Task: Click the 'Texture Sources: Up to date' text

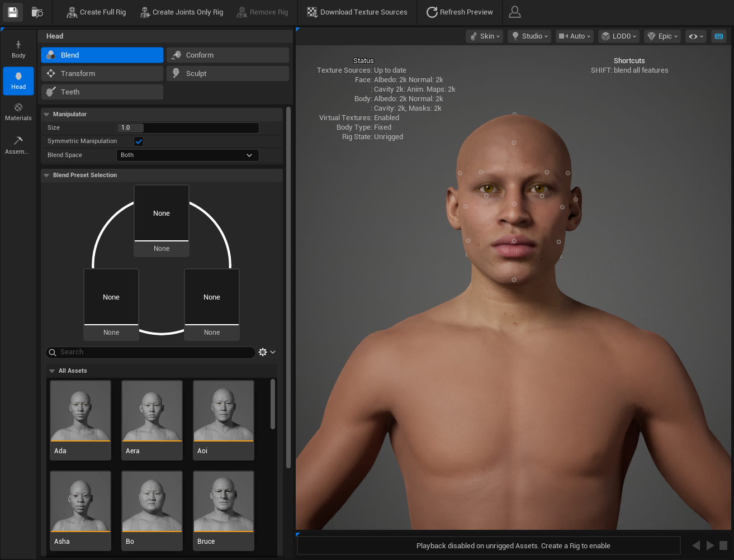Action: coord(361,70)
